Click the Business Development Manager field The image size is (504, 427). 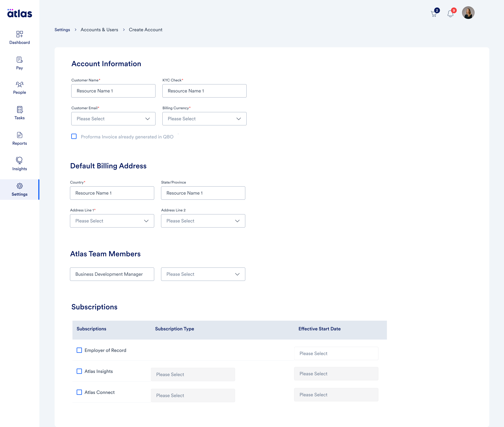[x=112, y=274]
